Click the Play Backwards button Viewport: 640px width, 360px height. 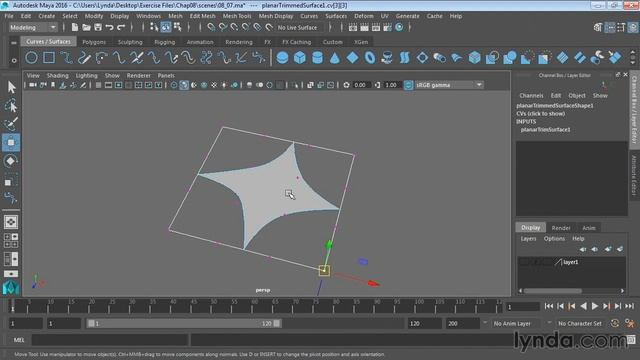(x=583, y=306)
